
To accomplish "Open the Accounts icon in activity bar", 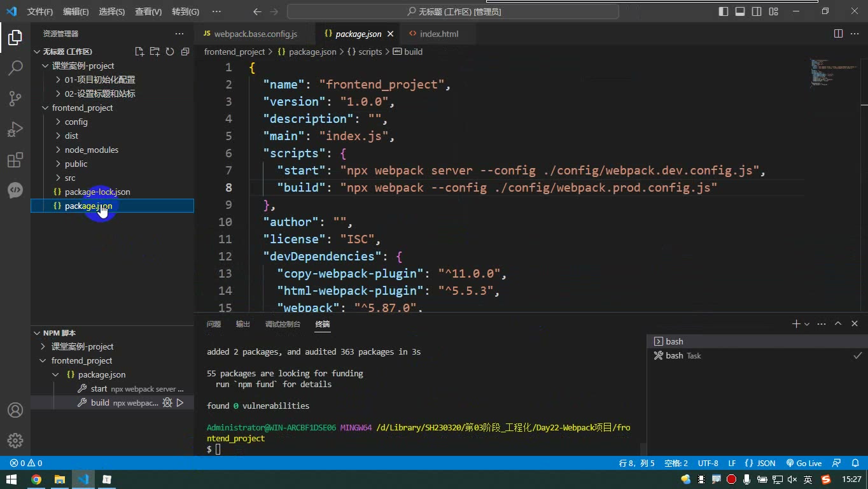I will (x=15, y=410).
